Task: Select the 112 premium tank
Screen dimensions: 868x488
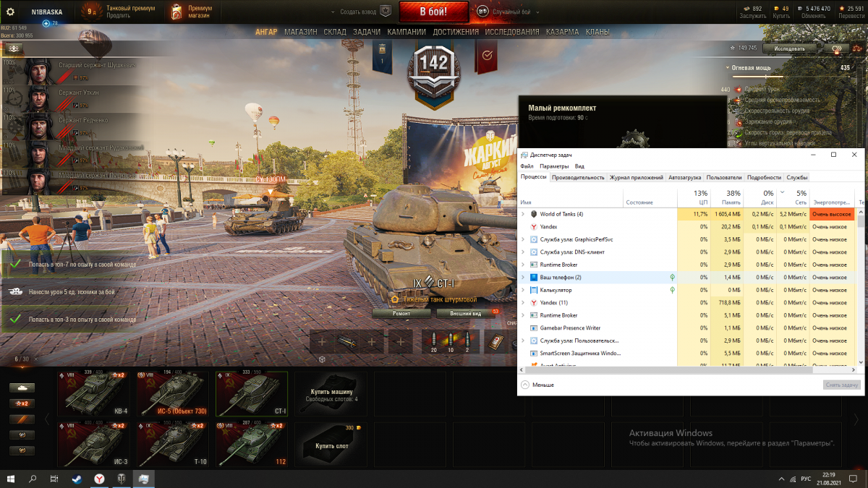Action: coord(252,443)
